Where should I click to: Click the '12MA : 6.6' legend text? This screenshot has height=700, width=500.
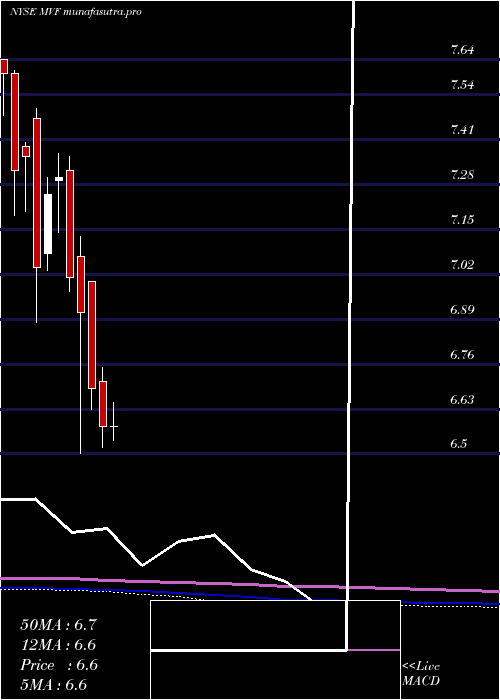tap(58, 645)
